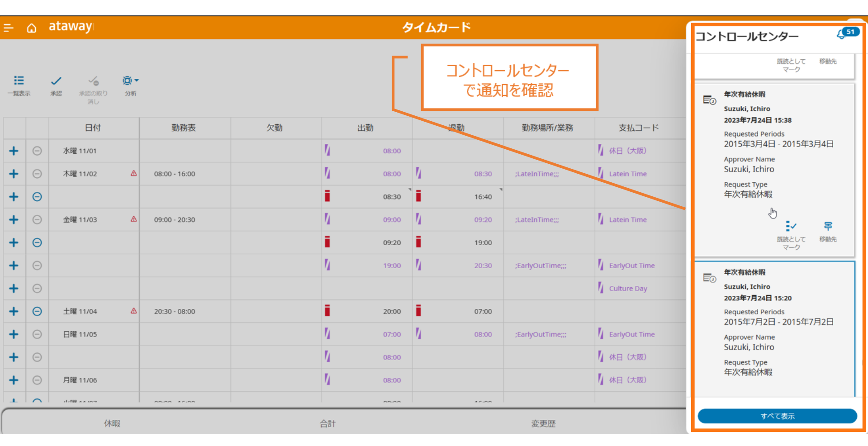Click the plus icon for 水曜 11/01 row
This screenshot has height=446, width=868.
coord(14,151)
